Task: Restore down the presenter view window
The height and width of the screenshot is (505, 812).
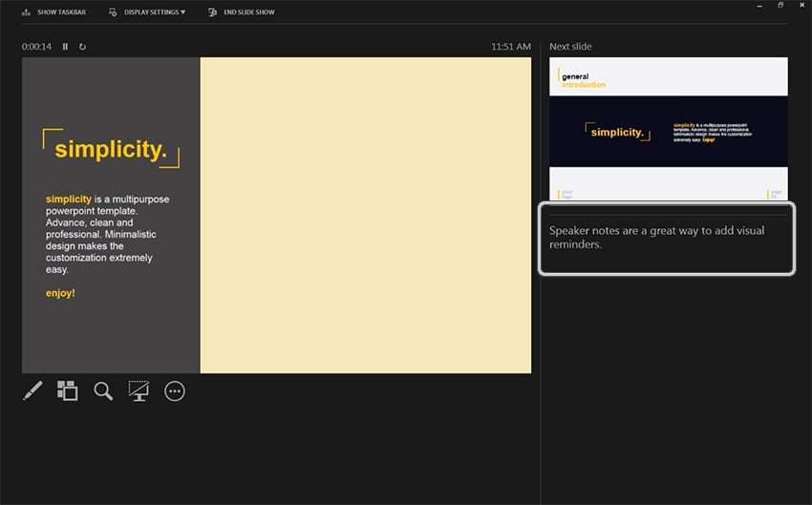Action: tap(780, 5)
